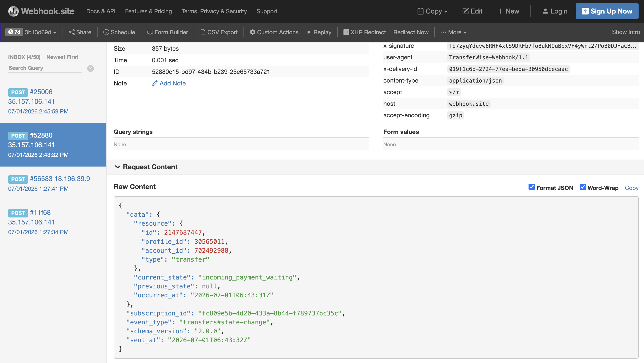Screen dimensions: 644x363
Task: Open the Support page
Action: [x=267, y=11]
